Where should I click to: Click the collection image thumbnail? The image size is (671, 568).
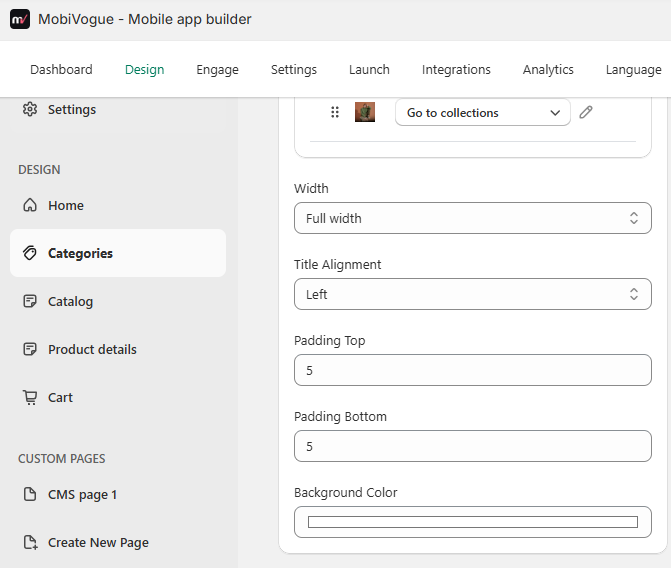click(x=365, y=112)
